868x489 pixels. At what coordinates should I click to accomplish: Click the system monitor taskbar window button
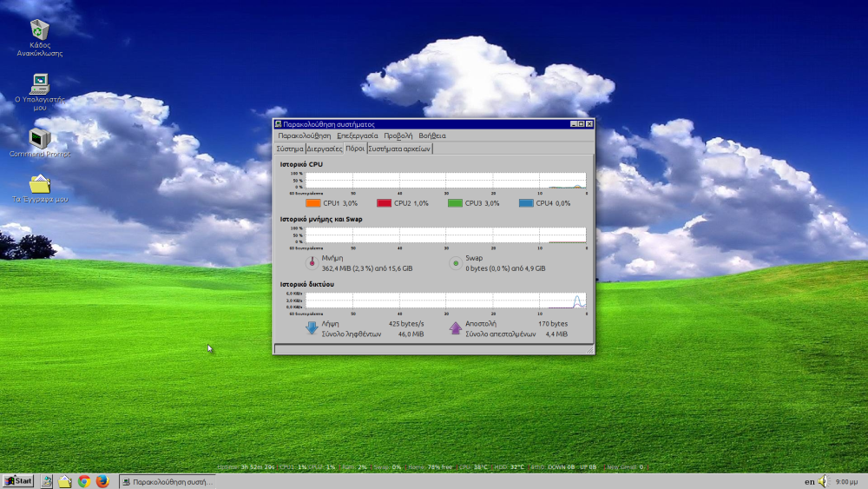pos(168,482)
